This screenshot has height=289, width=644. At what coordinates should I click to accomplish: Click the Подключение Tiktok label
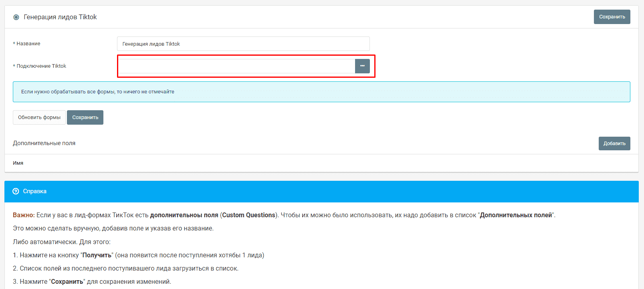tap(41, 66)
